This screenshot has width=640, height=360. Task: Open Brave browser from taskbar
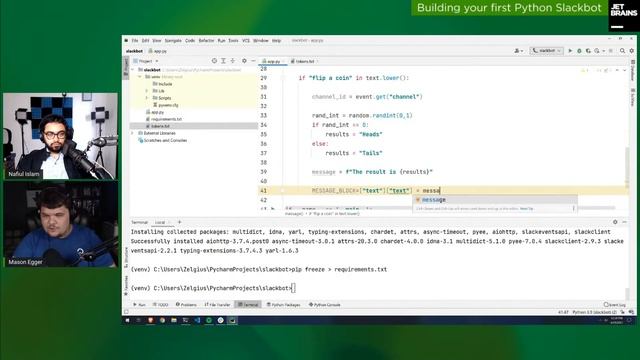[150, 320]
